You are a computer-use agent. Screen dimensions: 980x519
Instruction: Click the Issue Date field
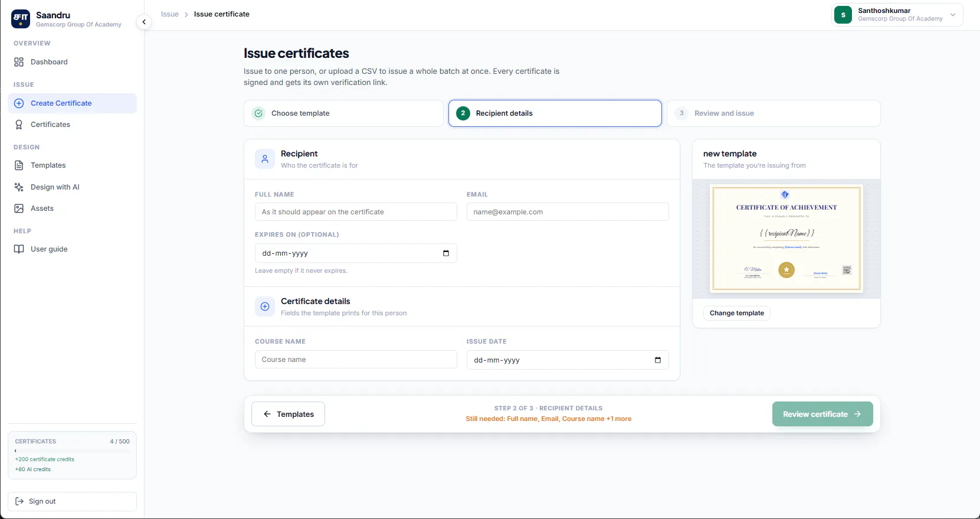568,360
